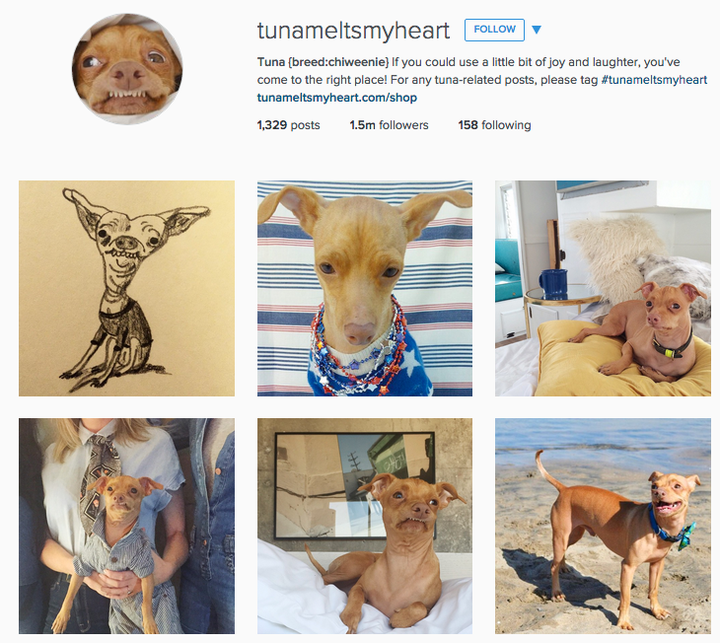Open the post with dog wearing star beads
Viewport: 720px width, 643px height.
[x=365, y=288]
